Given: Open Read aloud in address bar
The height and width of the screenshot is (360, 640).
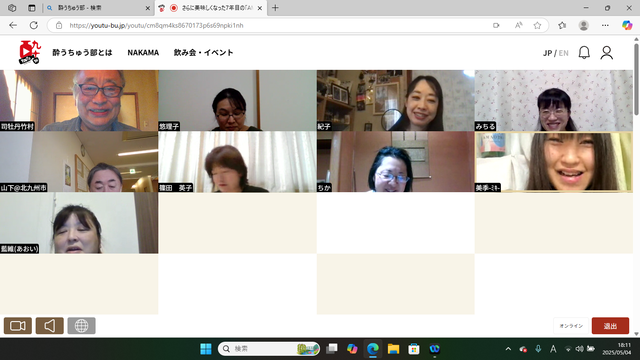Looking at the screenshot, I should coord(518,25).
